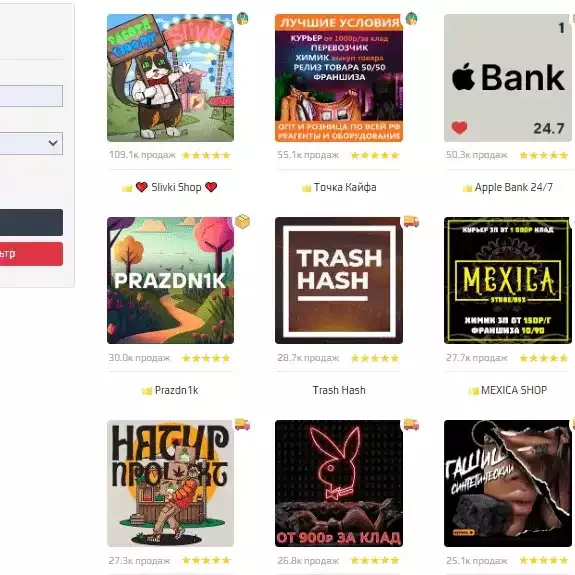The width and height of the screenshot is (575, 575).
Task: Click the crown icon beside MEXICA SHOP
Action: (x=473, y=391)
